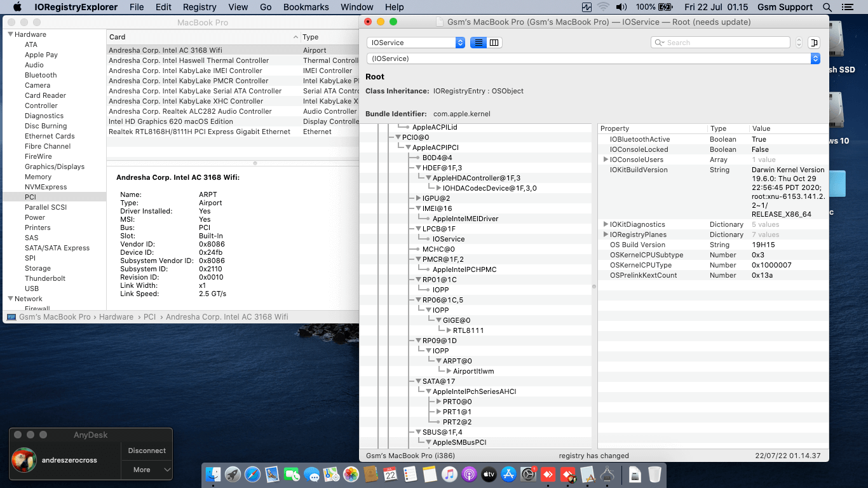Collapse the Hardware section in sidebar

pos(10,34)
